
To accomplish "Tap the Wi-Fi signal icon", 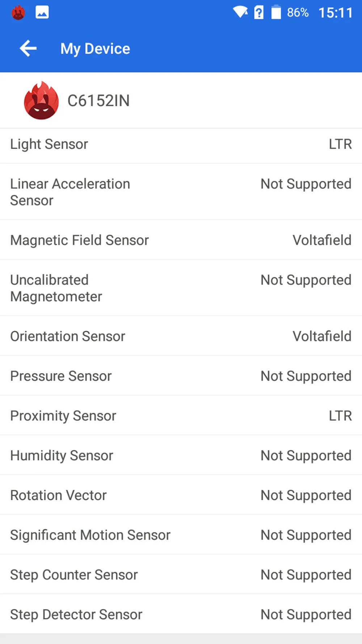I will (x=240, y=12).
